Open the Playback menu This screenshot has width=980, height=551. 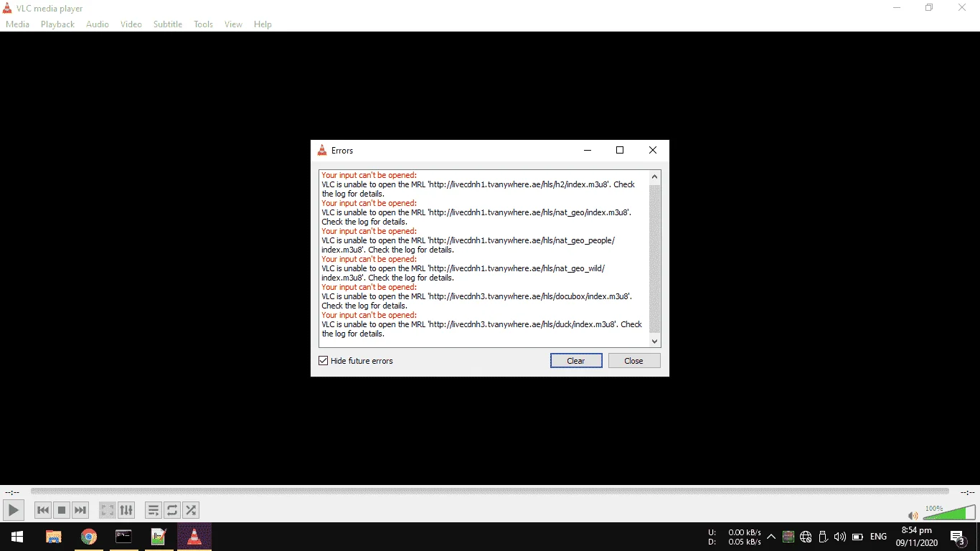point(57,24)
